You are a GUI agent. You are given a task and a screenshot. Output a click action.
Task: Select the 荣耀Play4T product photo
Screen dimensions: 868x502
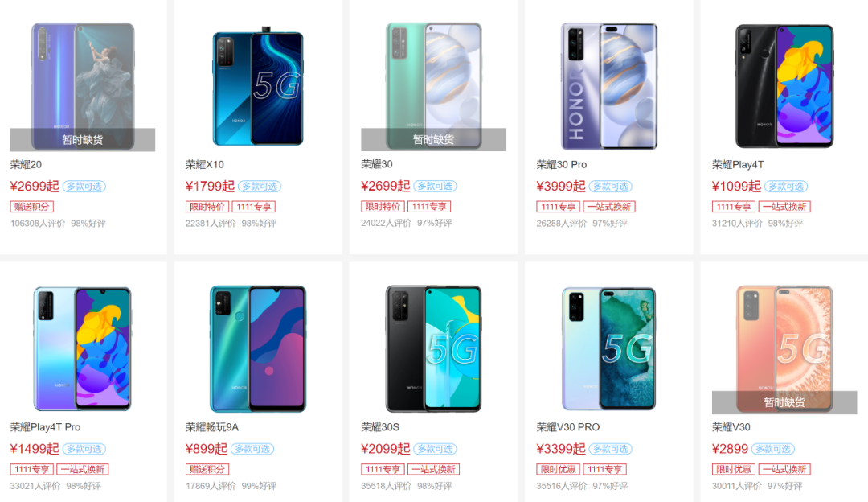[784, 86]
